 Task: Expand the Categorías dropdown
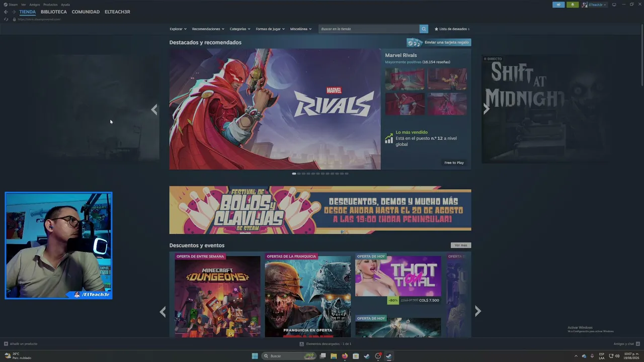click(240, 29)
